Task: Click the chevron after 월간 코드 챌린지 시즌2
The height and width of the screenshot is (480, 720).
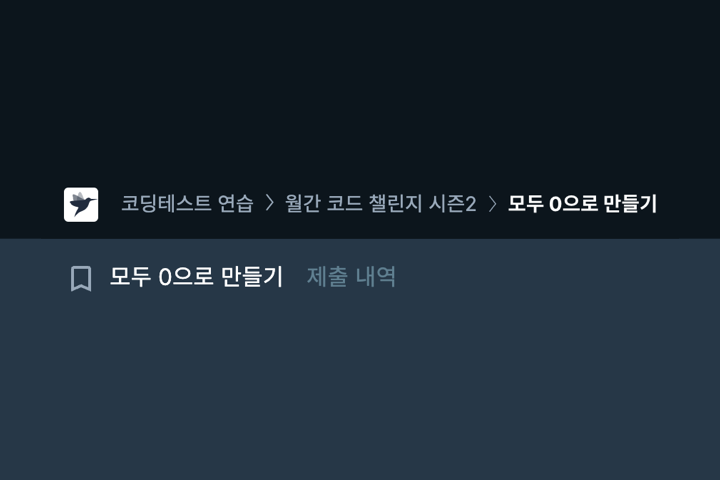Action: 492,203
